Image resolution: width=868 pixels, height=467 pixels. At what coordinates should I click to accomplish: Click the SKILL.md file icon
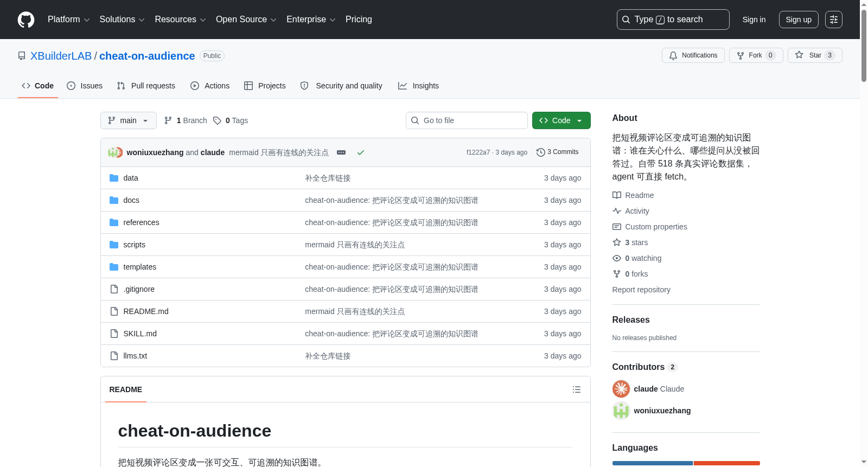tap(114, 334)
